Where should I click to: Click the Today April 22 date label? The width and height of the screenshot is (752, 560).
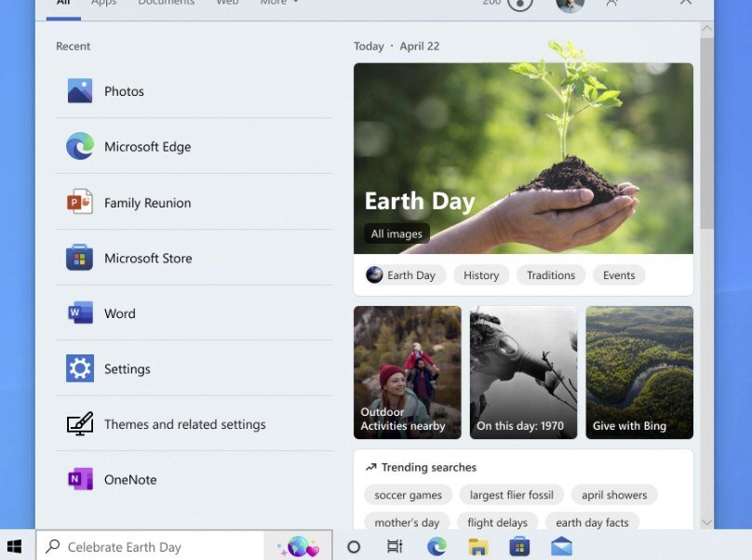[396, 46]
